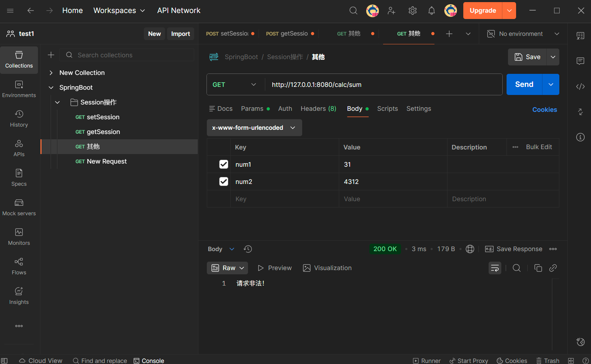Open the Send options dropdown arrow

(x=551, y=84)
